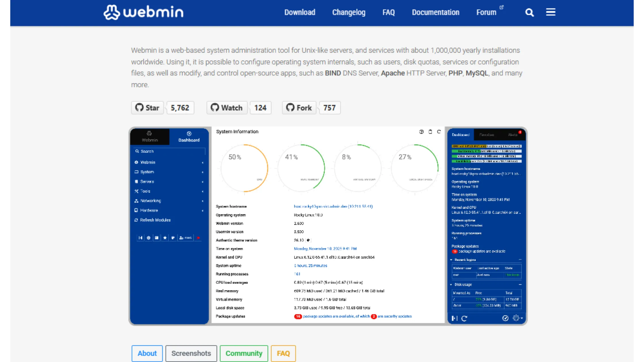Viewport: 644px width, 362px height.
Task: Select the Favorites tab in the right panel
Action: click(x=486, y=135)
